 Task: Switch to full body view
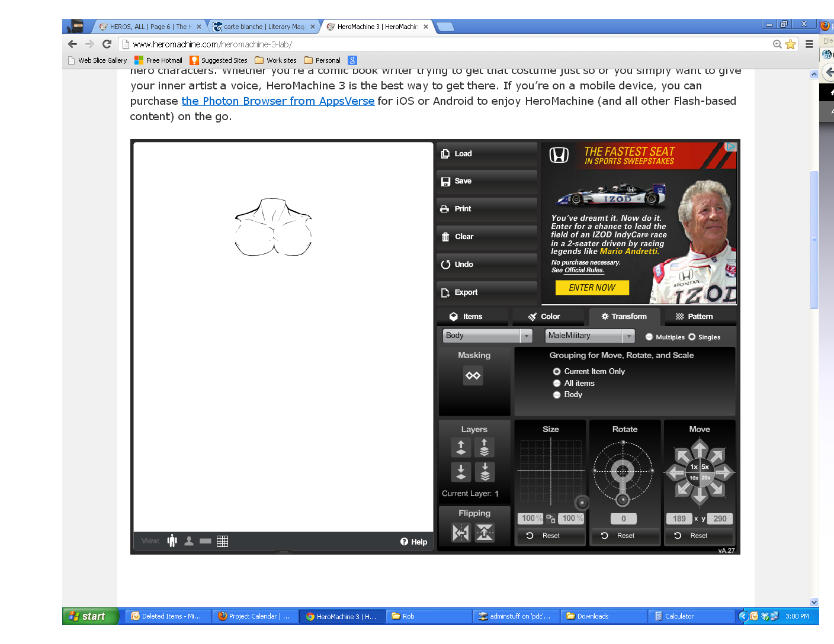(172, 541)
